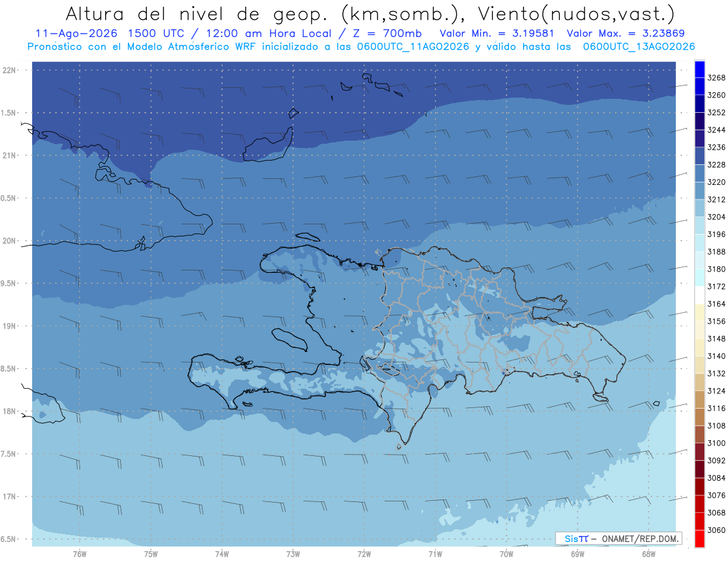Click the red swatch below 3060
The width and height of the screenshot is (728, 562).
(699, 538)
